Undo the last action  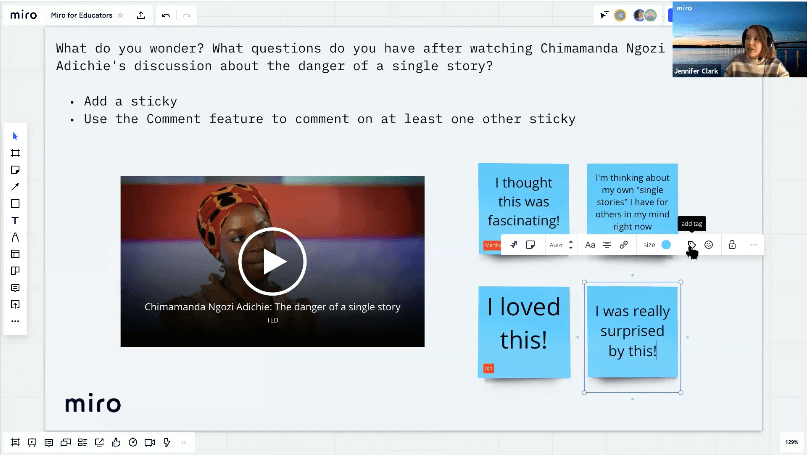click(166, 15)
